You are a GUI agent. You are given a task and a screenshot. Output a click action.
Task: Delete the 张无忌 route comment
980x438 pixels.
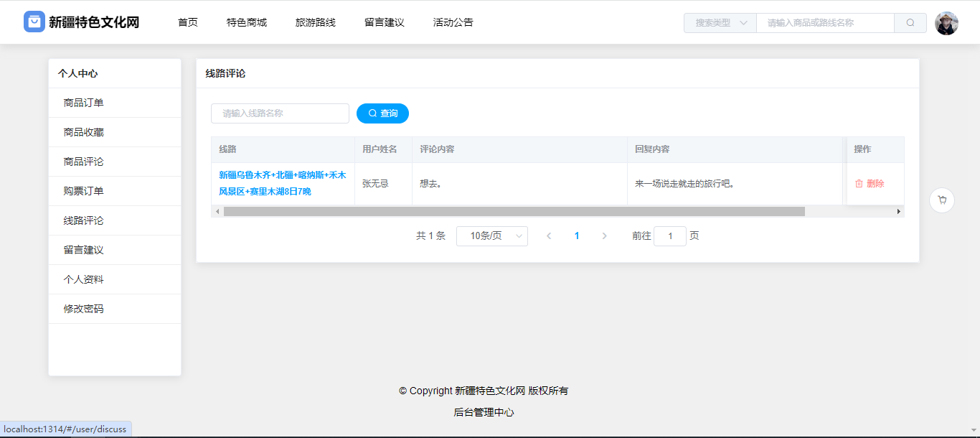[870, 184]
